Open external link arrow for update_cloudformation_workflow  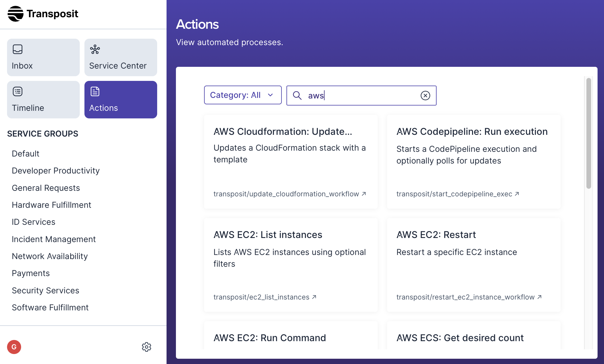point(364,194)
